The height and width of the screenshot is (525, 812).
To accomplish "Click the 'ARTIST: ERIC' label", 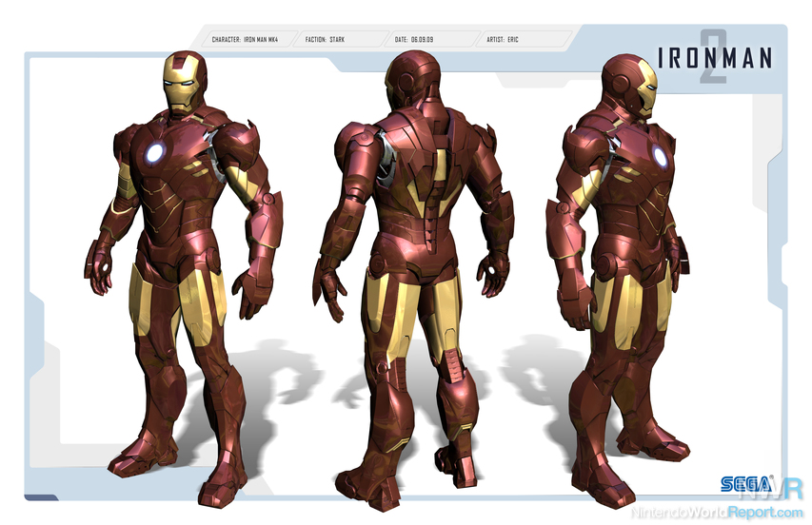I will (x=502, y=39).
